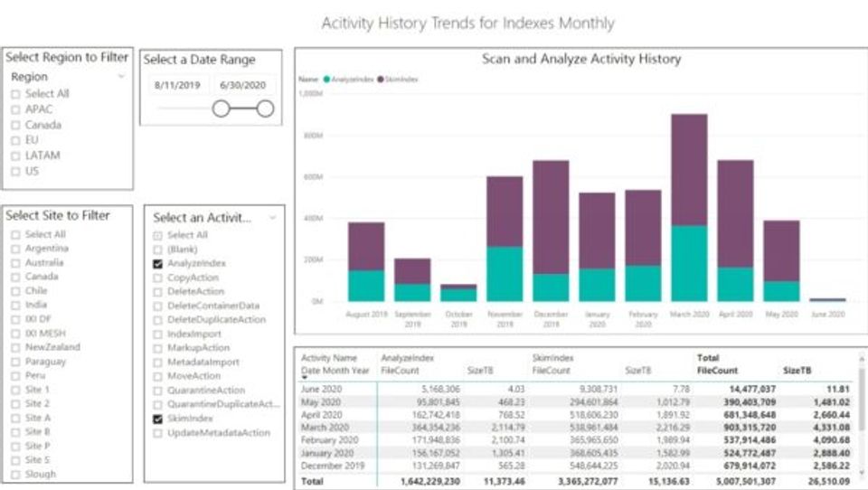Click the January 2020 teal bar segment
This screenshot has height=490, width=868.
(597, 285)
